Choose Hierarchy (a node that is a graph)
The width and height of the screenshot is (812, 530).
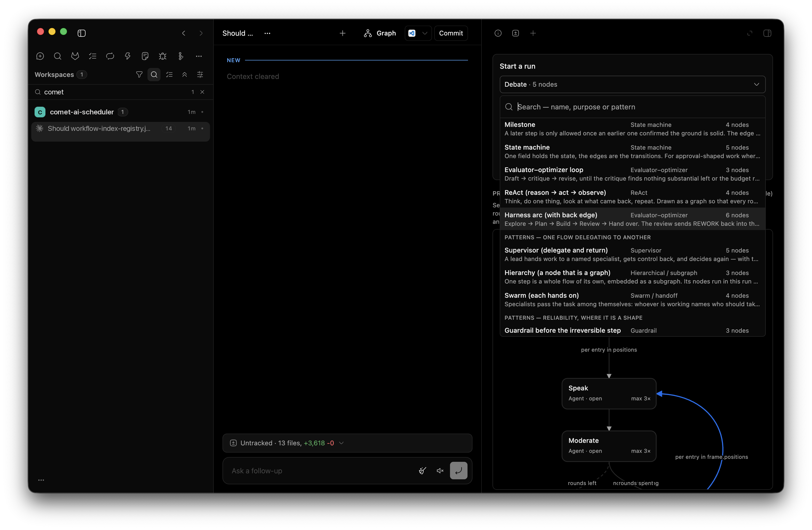pyautogui.click(x=632, y=277)
